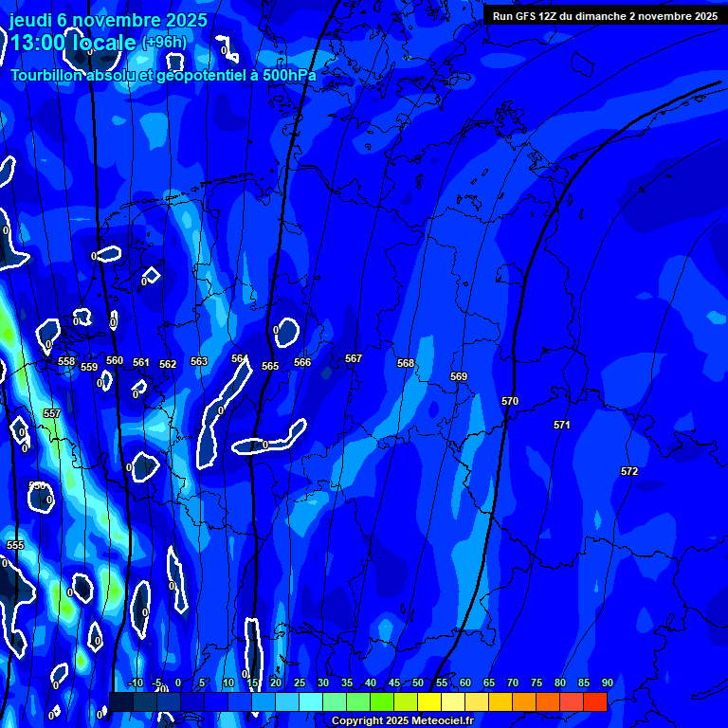Click the 571 geopotential contour label

[x=562, y=425]
